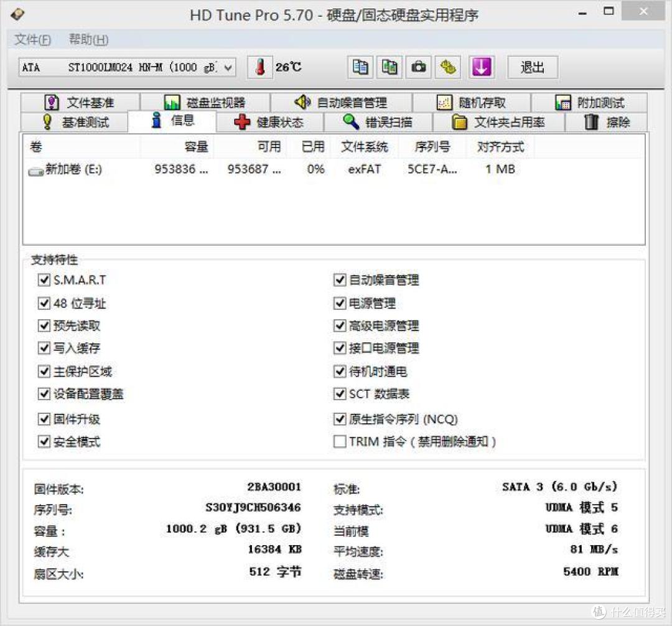Image resolution: width=672 pixels, height=626 pixels.
Task: Switch to the 文件夹占用率 tab
Action: coord(498,122)
